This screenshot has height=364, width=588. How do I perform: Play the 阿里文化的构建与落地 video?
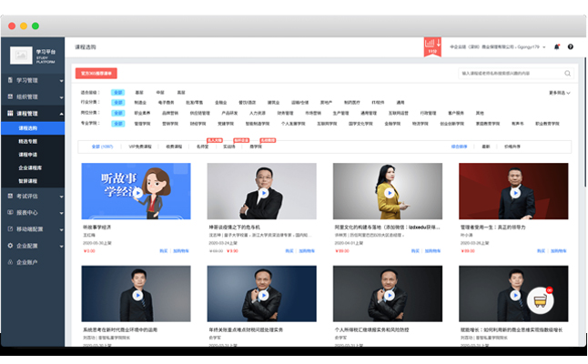point(390,193)
